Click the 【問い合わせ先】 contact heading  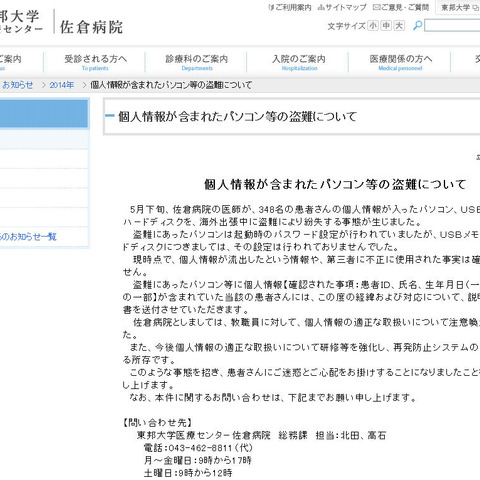[x=157, y=423]
